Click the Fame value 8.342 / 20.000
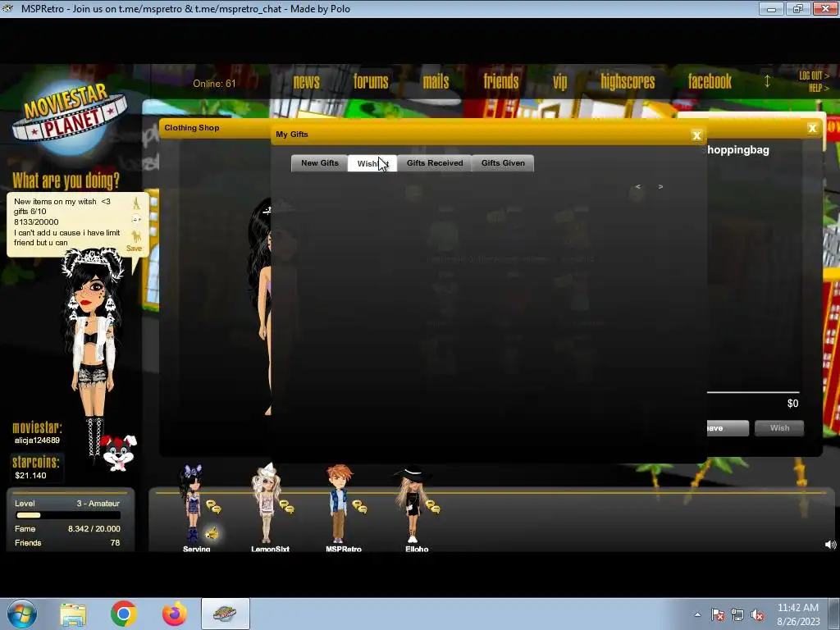840x630 pixels. (x=94, y=529)
